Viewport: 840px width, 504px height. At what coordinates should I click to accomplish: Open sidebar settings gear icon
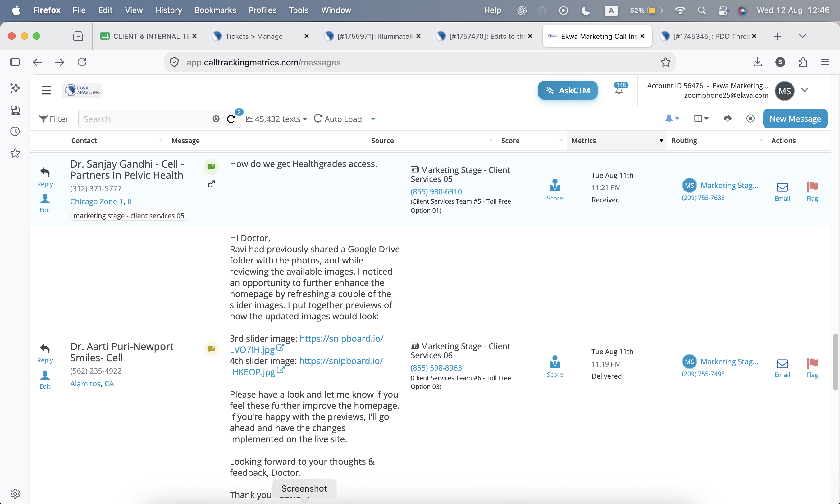[x=15, y=493]
